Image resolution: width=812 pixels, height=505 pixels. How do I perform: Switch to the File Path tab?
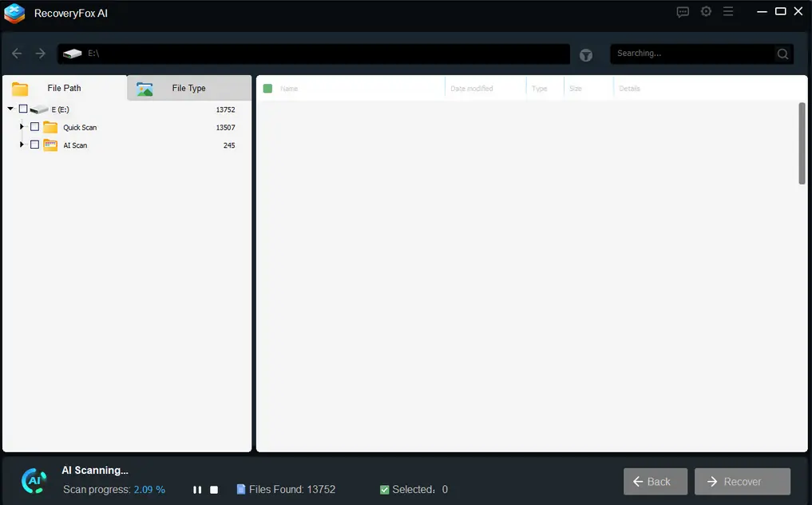tap(65, 88)
